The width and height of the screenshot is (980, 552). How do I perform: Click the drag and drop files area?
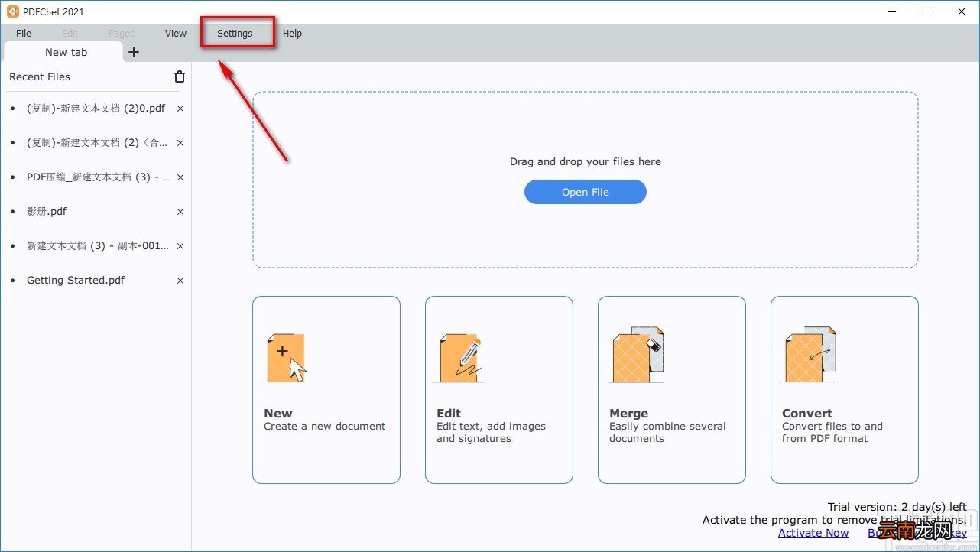click(x=586, y=180)
